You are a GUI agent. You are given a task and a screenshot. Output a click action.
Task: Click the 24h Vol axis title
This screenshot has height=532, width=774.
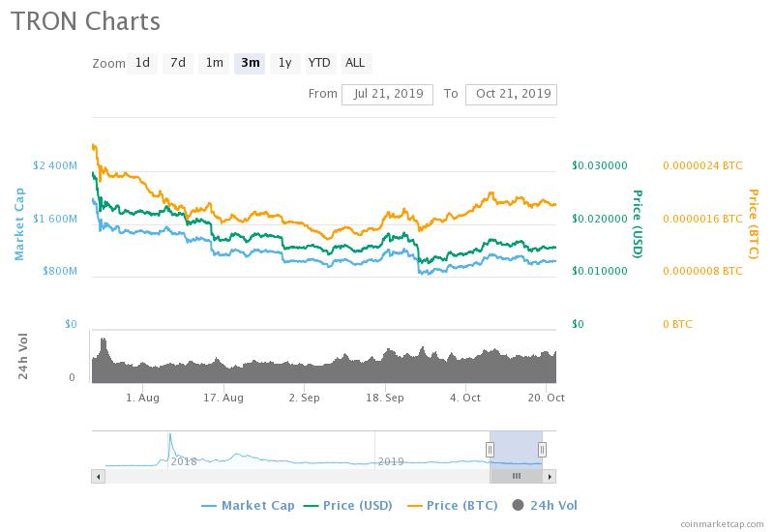tap(22, 356)
